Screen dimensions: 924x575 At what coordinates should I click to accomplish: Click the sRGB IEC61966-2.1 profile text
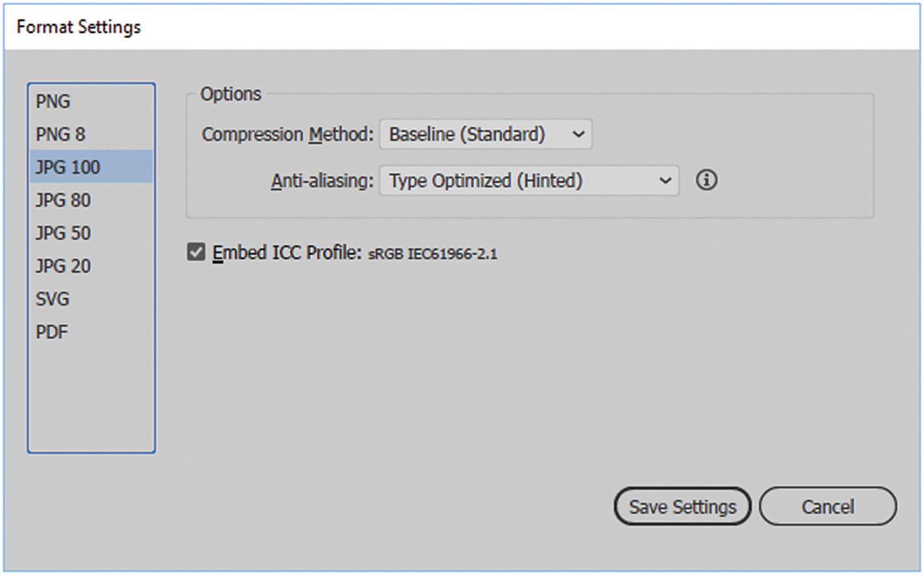click(x=432, y=254)
